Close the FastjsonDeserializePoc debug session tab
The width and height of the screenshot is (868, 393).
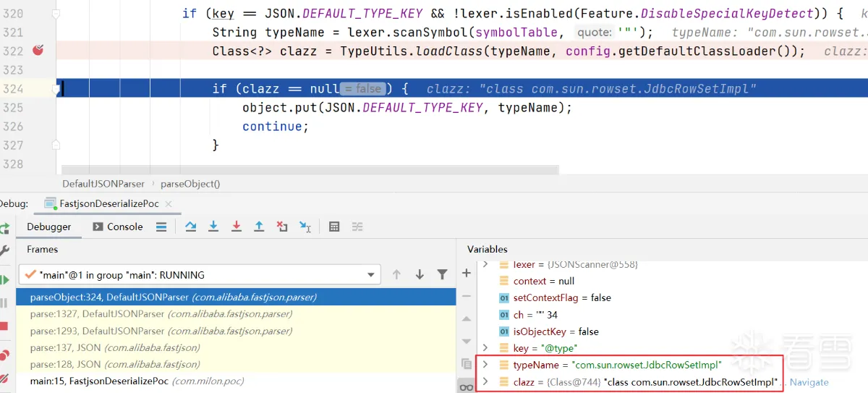pyautogui.click(x=169, y=204)
